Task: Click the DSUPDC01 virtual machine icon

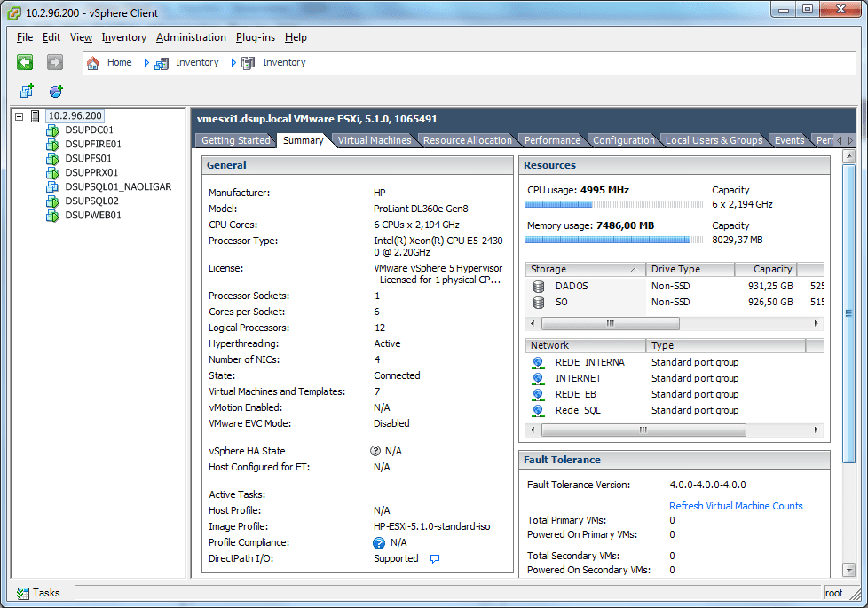Action: coord(52,130)
